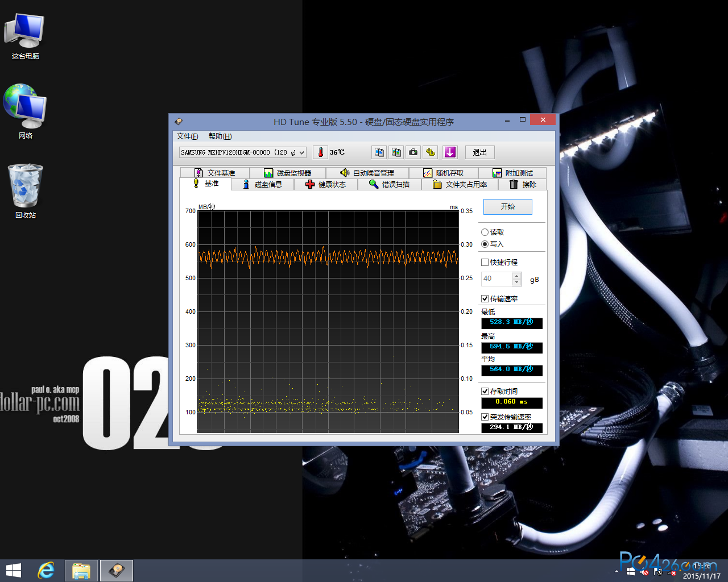This screenshot has height=582, width=728.
Task: Open 这台电脑 desktop icon
Action: click(26, 35)
